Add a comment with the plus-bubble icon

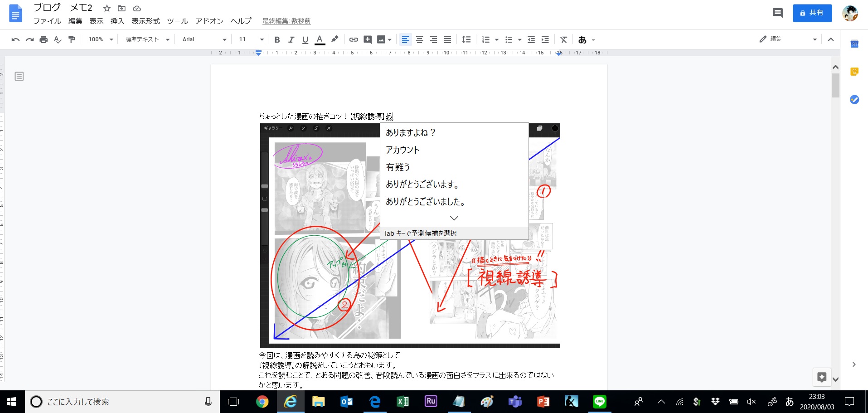tap(368, 39)
